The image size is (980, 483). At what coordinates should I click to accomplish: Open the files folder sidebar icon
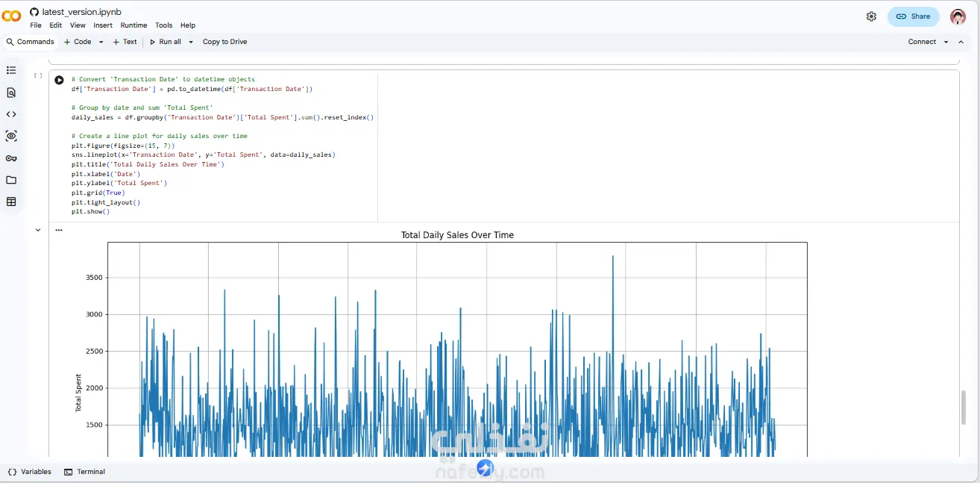pyautogui.click(x=11, y=180)
